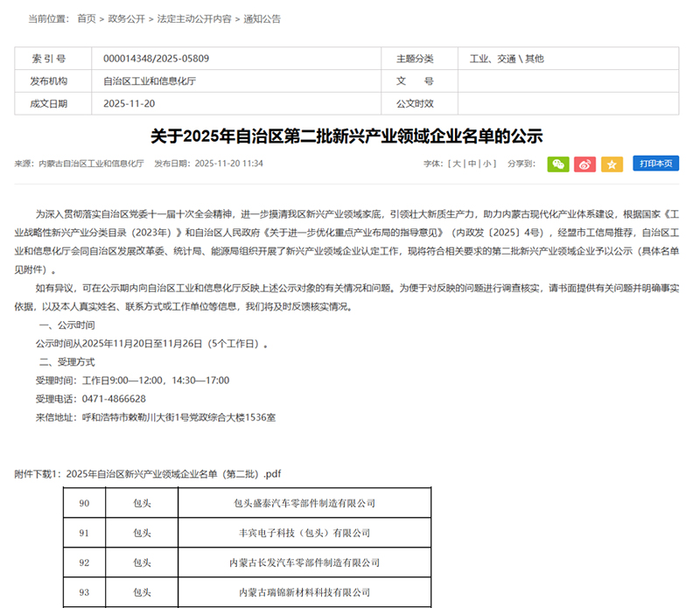700x608 pixels.
Task: Go to 首页 in breadcrumb
Action: (87, 18)
